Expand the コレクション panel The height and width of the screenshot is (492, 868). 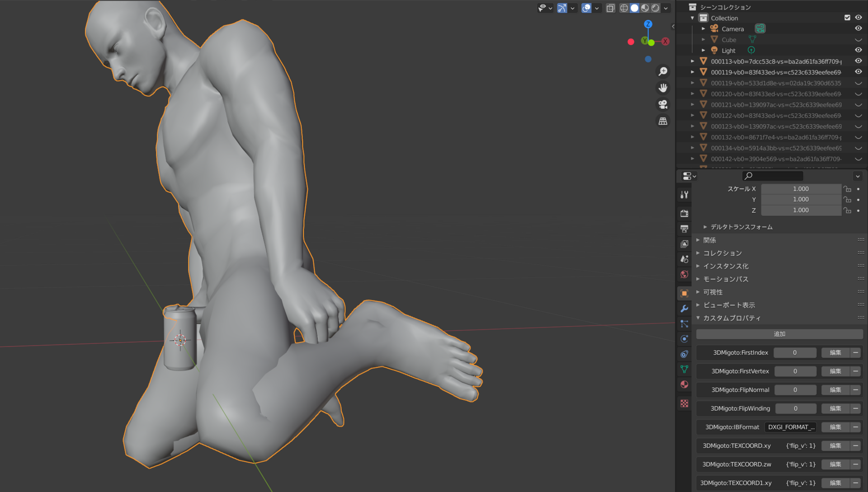pos(698,253)
